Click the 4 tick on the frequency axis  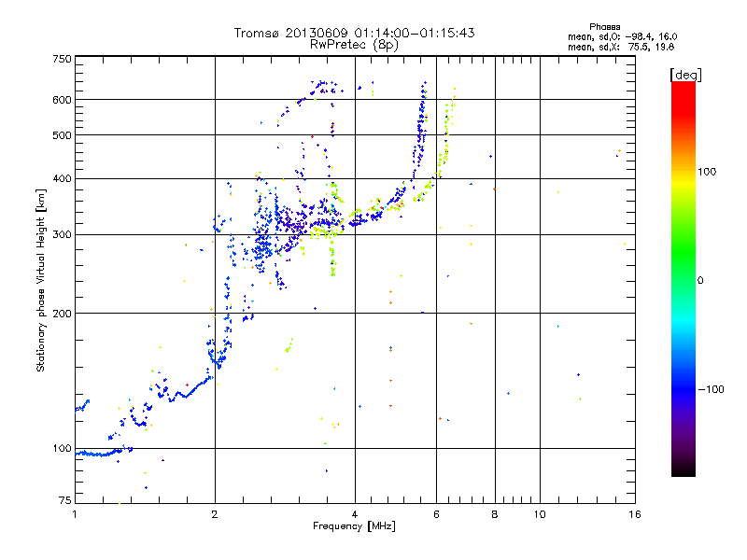[x=355, y=514]
